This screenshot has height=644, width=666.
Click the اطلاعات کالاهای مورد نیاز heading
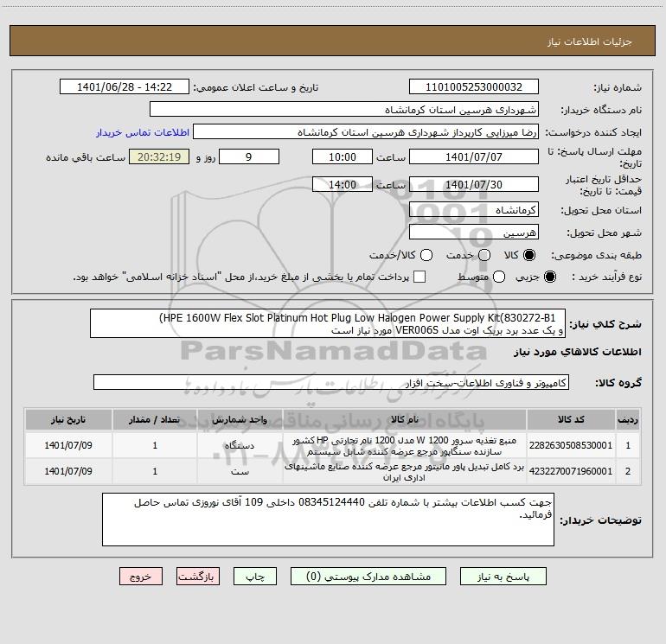tap(577, 352)
